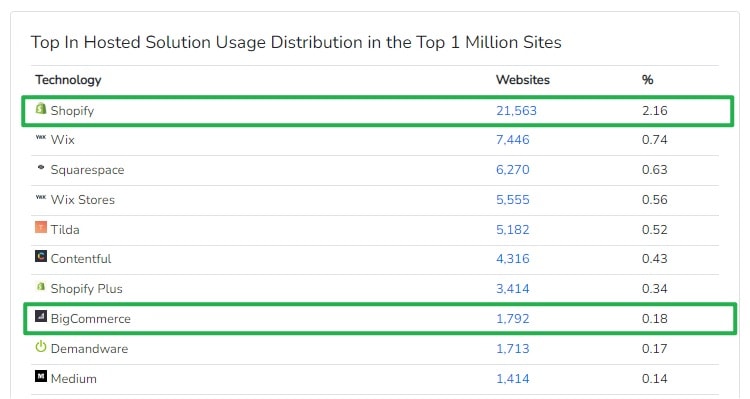Click the 0.18 percentage for BigCommerce
This screenshot has width=750, height=399.
(x=655, y=319)
